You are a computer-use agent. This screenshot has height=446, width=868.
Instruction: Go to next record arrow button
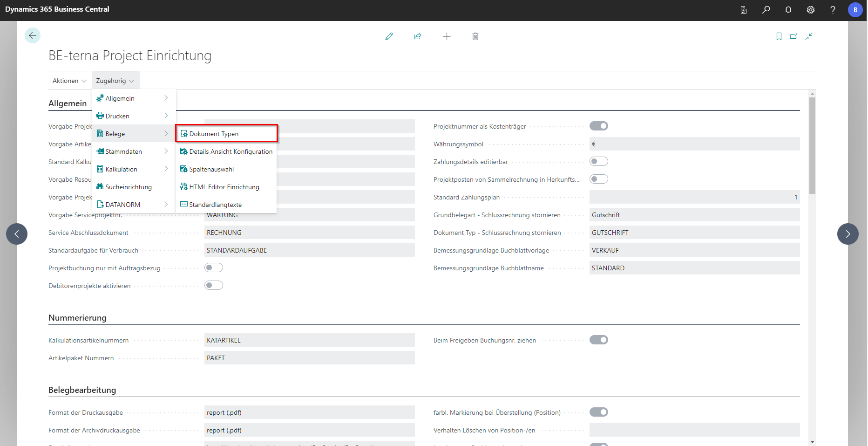pyautogui.click(x=848, y=234)
